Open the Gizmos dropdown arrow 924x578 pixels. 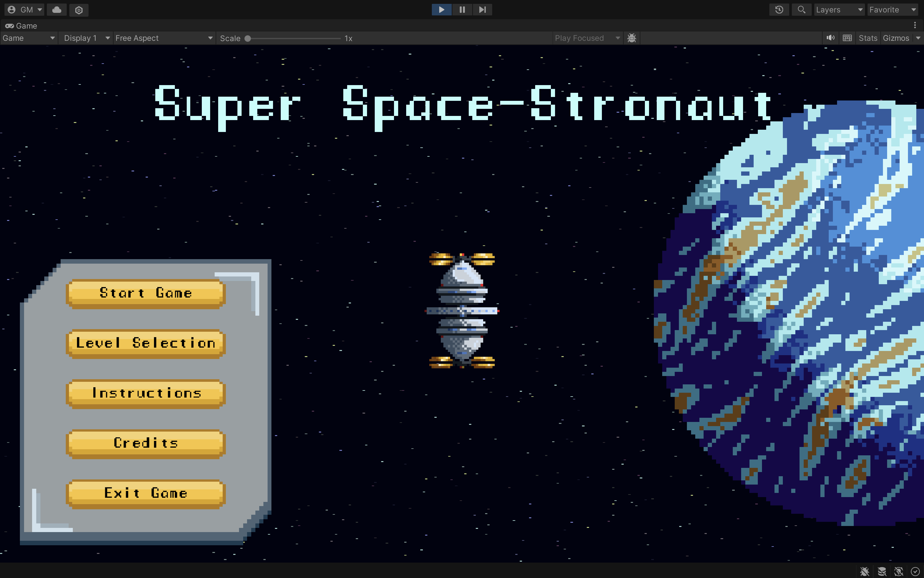pyautogui.click(x=918, y=38)
